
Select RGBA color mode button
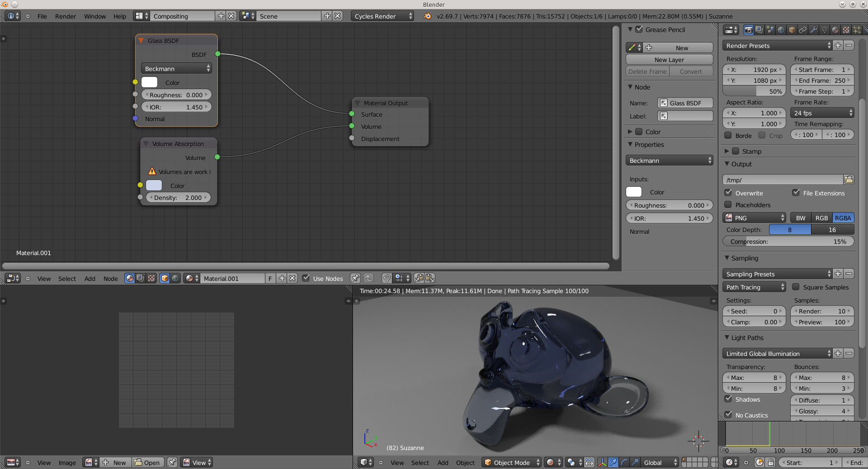pos(843,218)
